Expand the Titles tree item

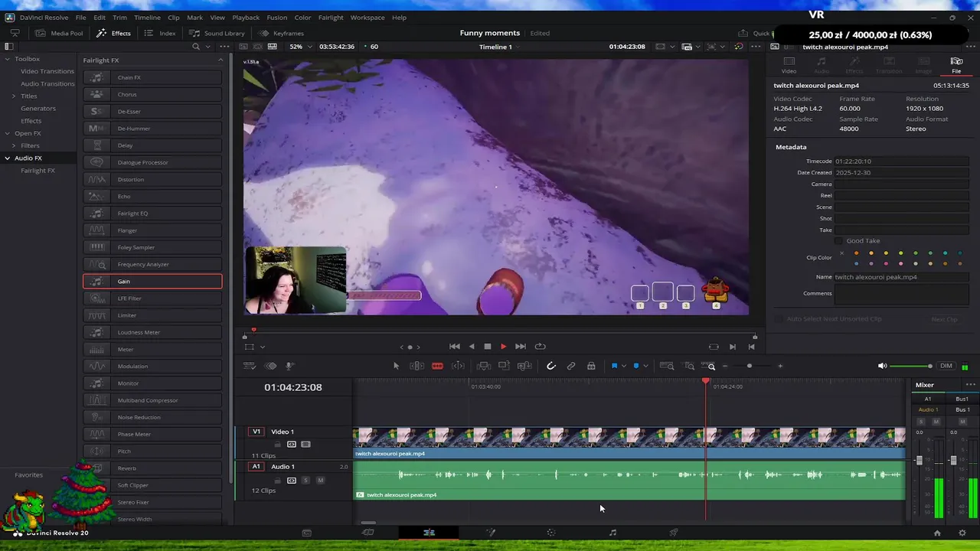(x=14, y=96)
